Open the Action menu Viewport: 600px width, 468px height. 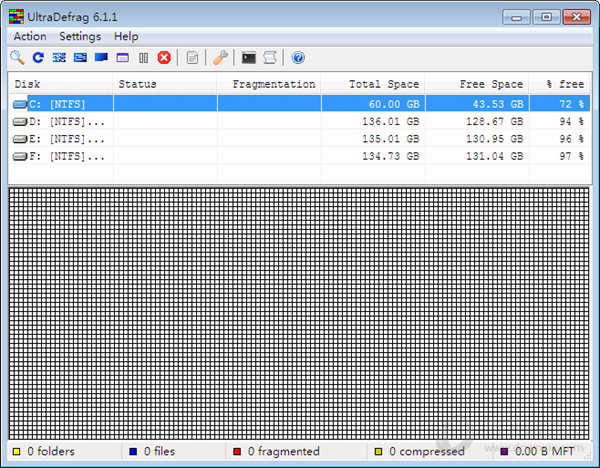tap(30, 36)
